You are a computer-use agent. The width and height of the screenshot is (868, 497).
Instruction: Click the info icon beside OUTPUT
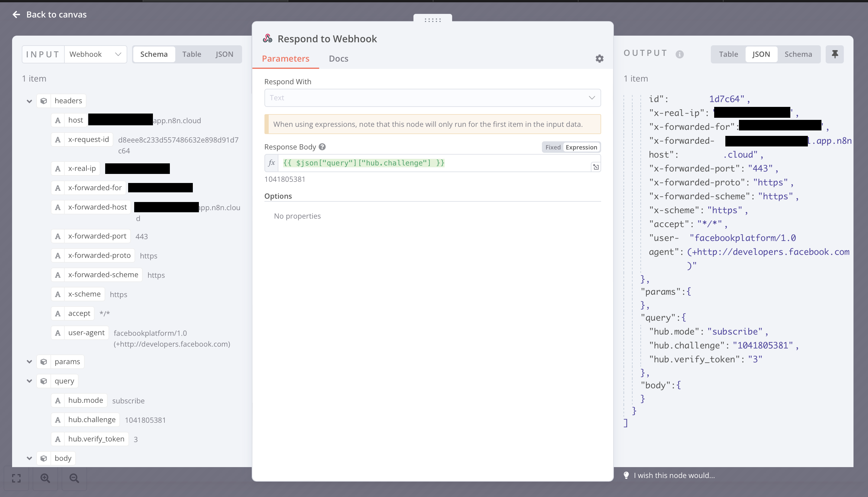click(x=680, y=54)
